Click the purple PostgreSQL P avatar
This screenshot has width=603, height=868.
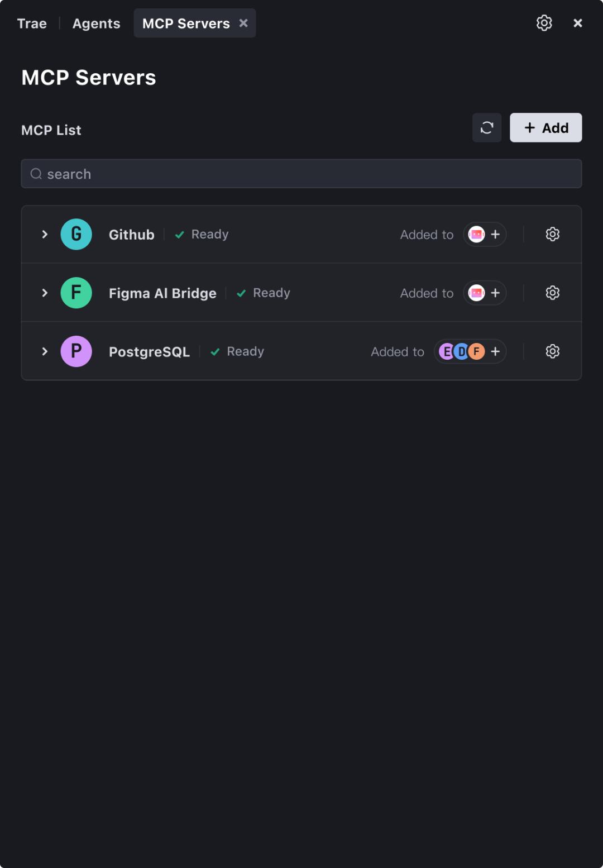coord(76,351)
